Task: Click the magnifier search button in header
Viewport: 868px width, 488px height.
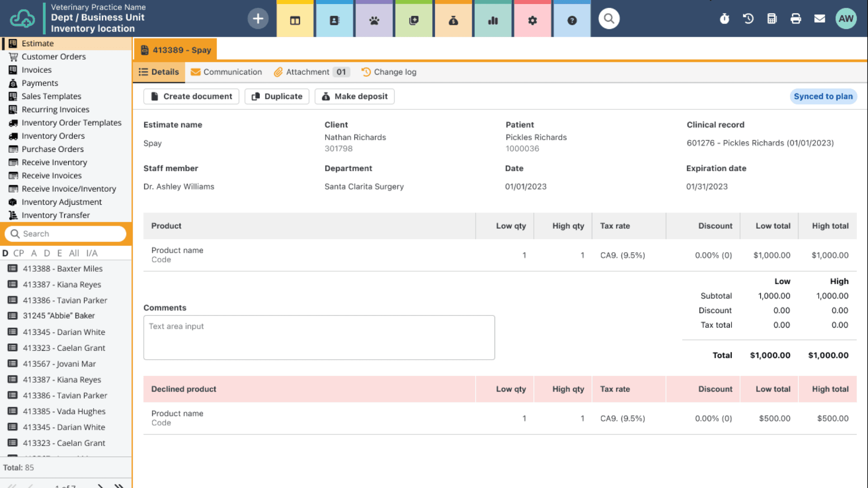Action: [609, 19]
